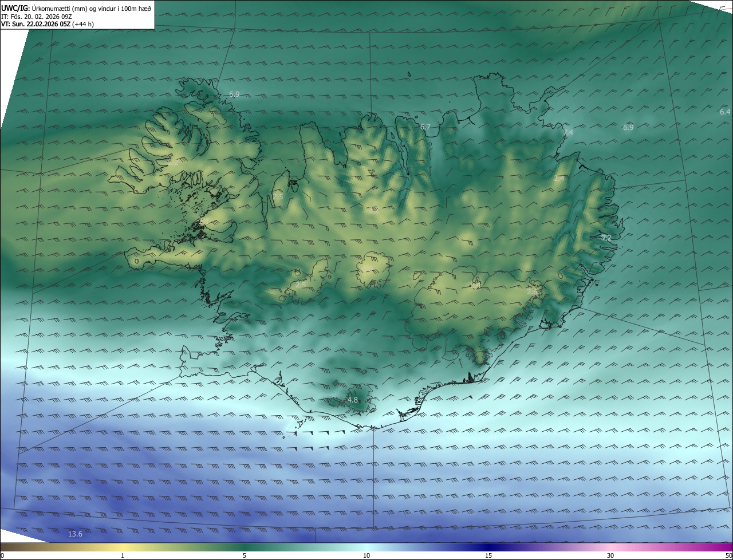The width and height of the screenshot is (733, 560).
Task: Click the pale yellow segment of the color bar
Action: coord(123,547)
